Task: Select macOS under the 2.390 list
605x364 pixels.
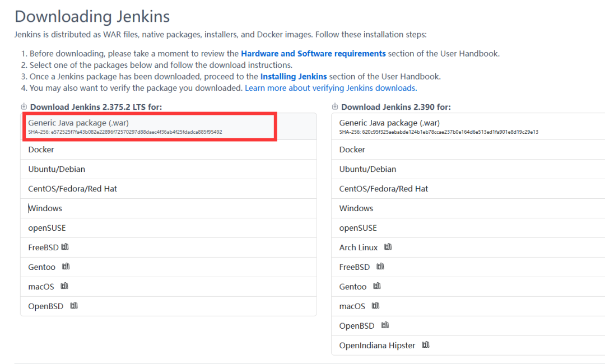Action: [468, 306]
